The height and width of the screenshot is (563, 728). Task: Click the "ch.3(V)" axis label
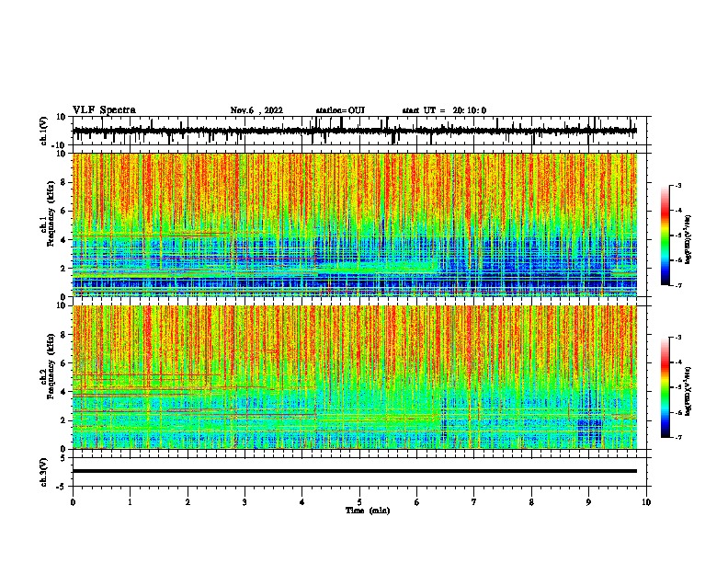point(44,473)
